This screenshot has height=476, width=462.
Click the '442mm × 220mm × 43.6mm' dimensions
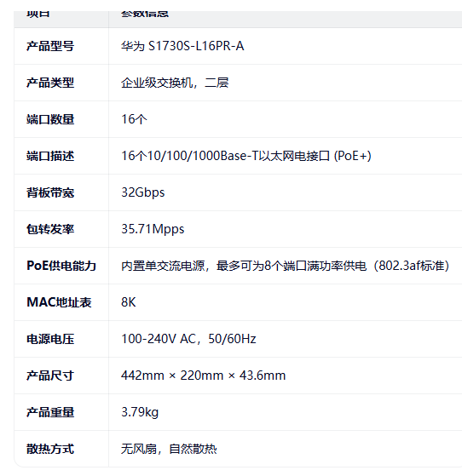(204, 376)
